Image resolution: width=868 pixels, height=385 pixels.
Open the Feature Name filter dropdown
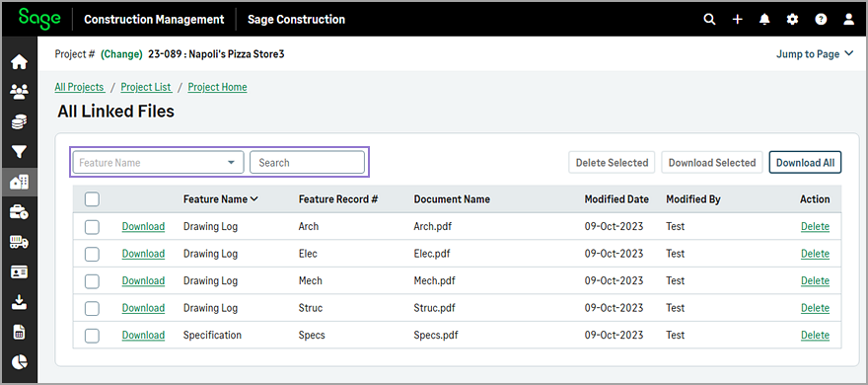pyautogui.click(x=159, y=162)
